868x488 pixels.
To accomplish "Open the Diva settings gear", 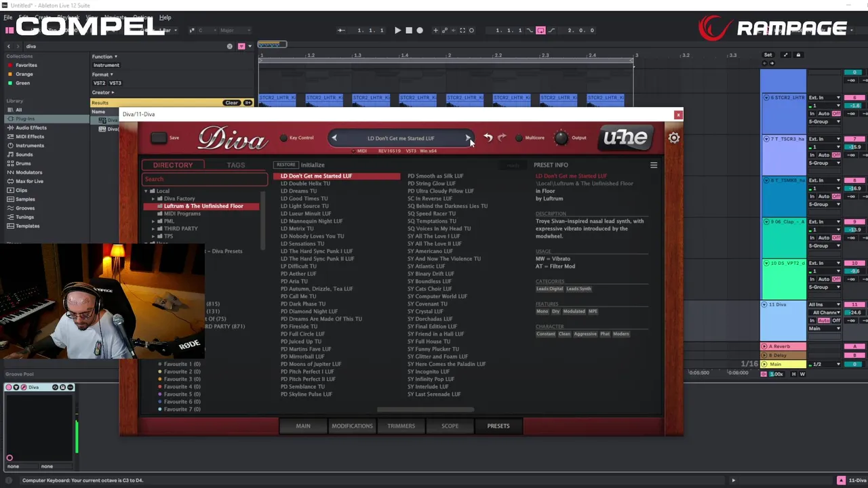I will pyautogui.click(x=673, y=138).
